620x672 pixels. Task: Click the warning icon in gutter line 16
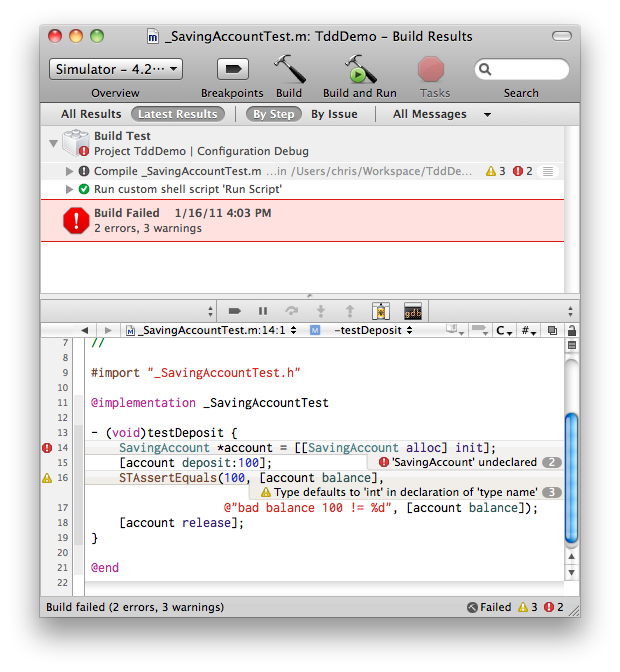(47, 479)
